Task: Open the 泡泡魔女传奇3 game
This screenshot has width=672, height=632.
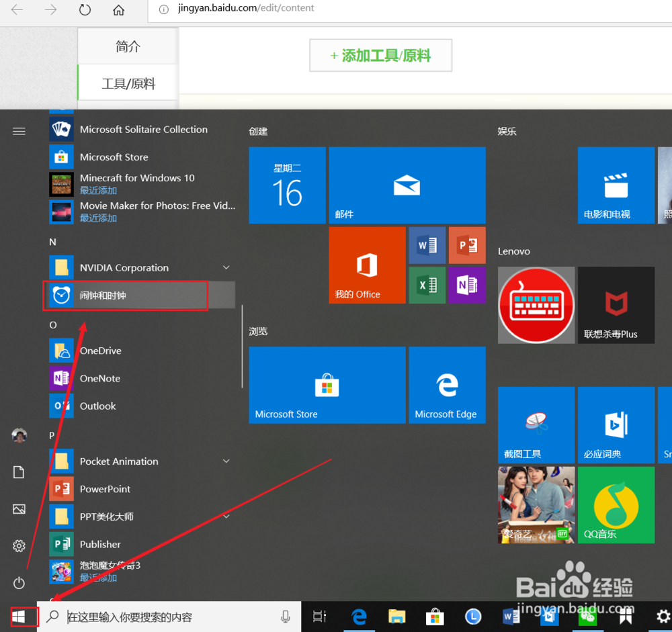Action: pos(141,572)
